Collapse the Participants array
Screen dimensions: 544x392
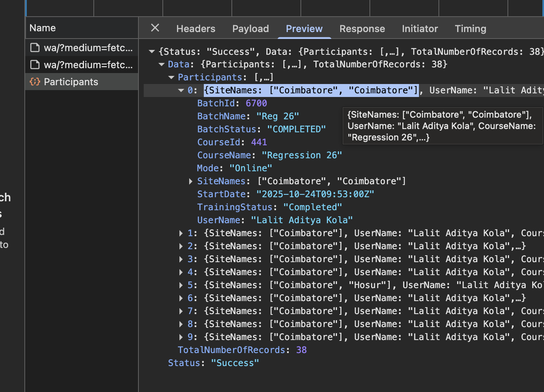pyautogui.click(x=171, y=78)
